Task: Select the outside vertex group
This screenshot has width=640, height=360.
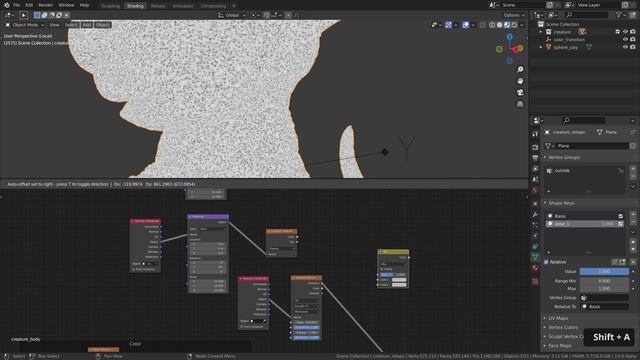Action: click(x=585, y=171)
